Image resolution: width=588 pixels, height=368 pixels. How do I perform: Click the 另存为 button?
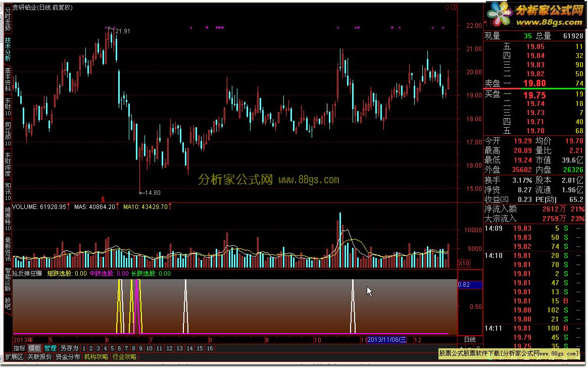pyautogui.click(x=69, y=348)
